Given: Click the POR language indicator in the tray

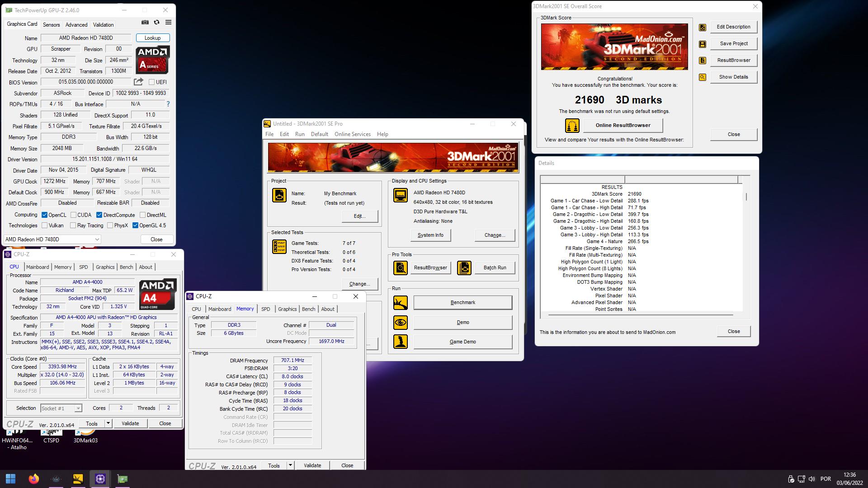Looking at the screenshot, I should tap(826, 479).
